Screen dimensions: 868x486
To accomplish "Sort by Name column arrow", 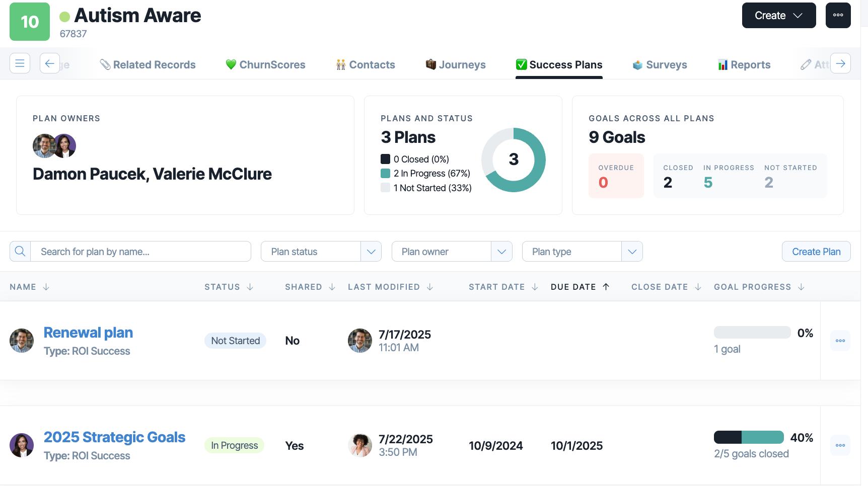I will (x=46, y=287).
